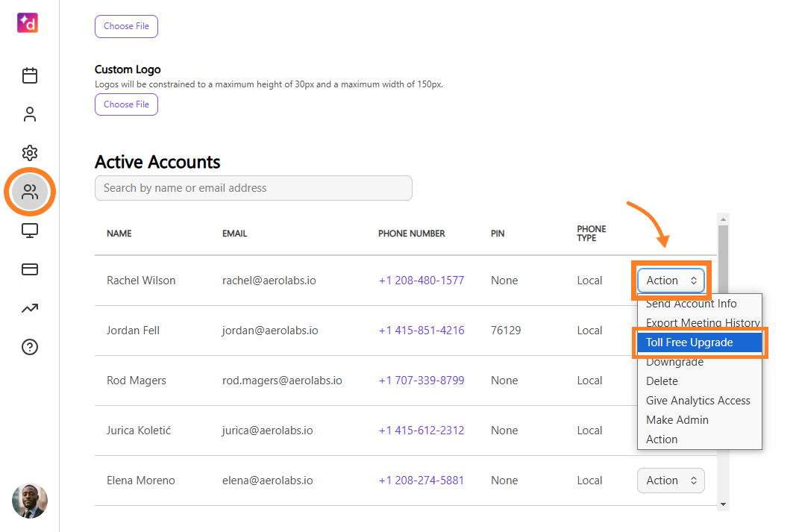Open the app logo home icon

coord(28,22)
